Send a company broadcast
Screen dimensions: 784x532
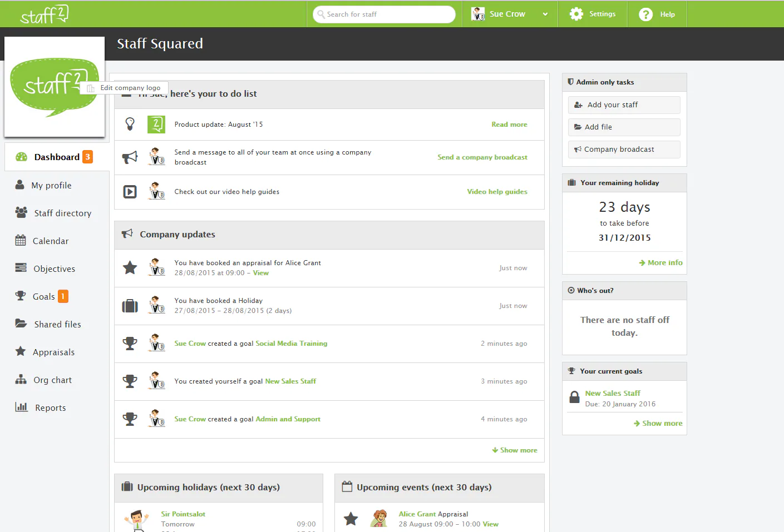(482, 157)
